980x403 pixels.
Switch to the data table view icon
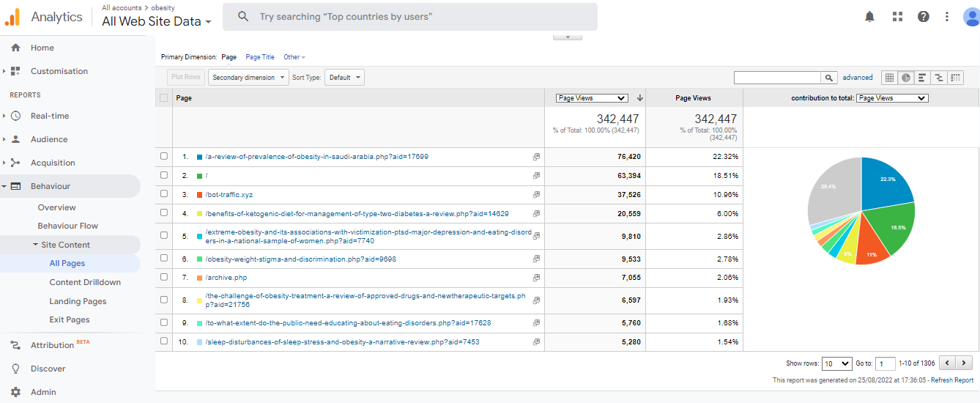coord(889,78)
